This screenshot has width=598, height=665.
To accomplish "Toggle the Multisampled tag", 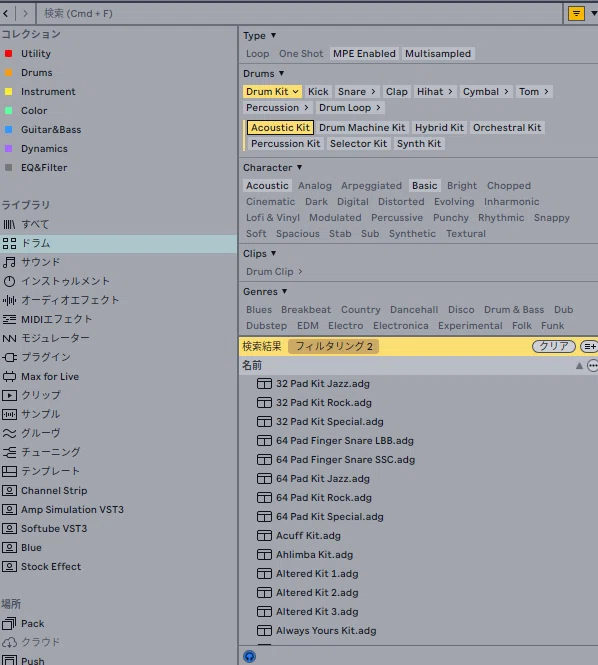I will point(438,54).
